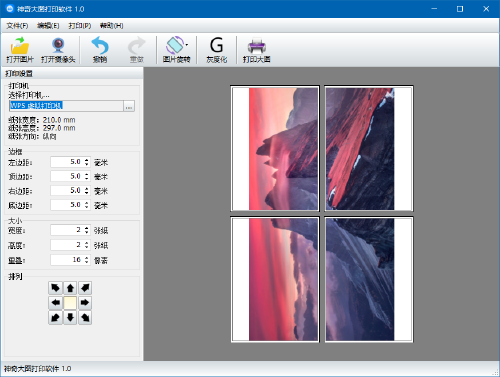Click the 纸张方向 orientation text

coord(32,136)
